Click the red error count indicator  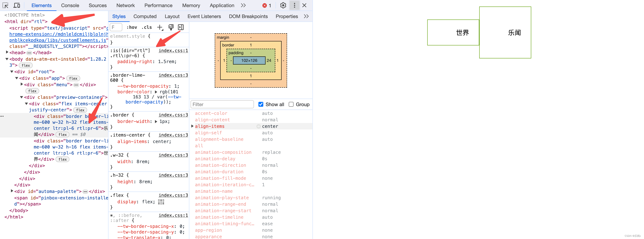click(x=267, y=5)
